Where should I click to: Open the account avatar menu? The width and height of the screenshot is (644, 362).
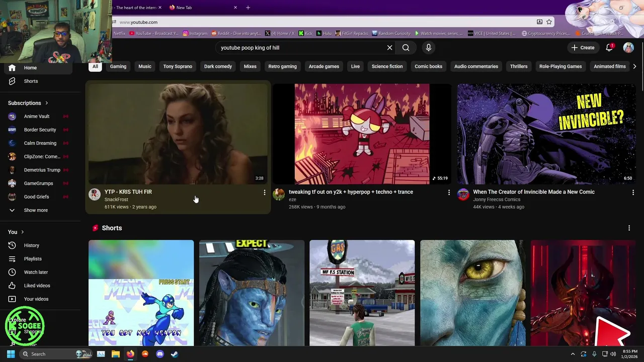pyautogui.click(x=628, y=48)
